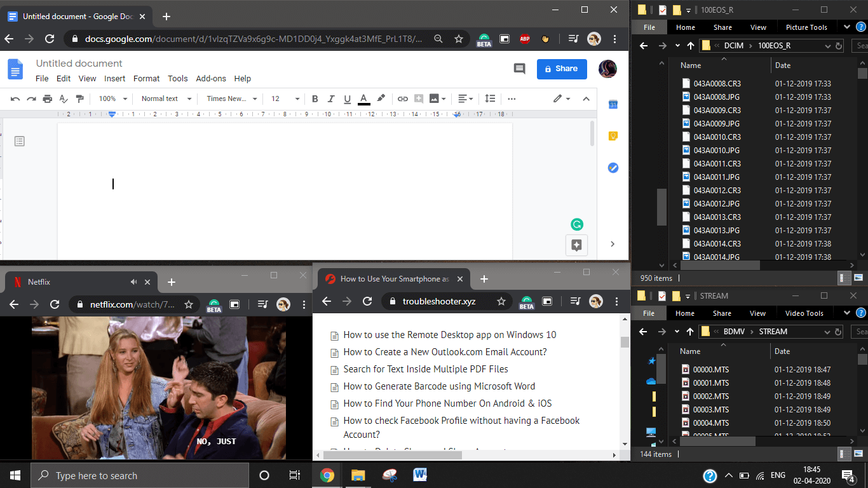
Task: Switch to Picture Tools tab in Explorer
Action: pyautogui.click(x=806, y=27)
